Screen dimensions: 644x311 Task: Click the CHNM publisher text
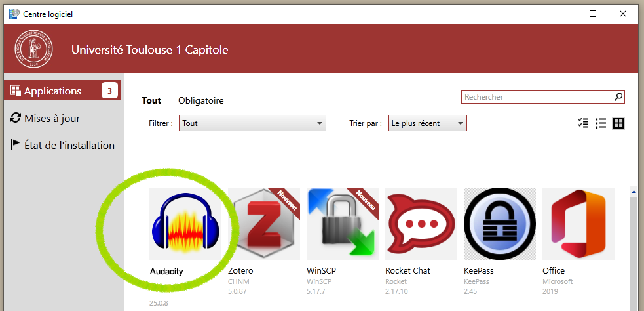pos(238,281)
